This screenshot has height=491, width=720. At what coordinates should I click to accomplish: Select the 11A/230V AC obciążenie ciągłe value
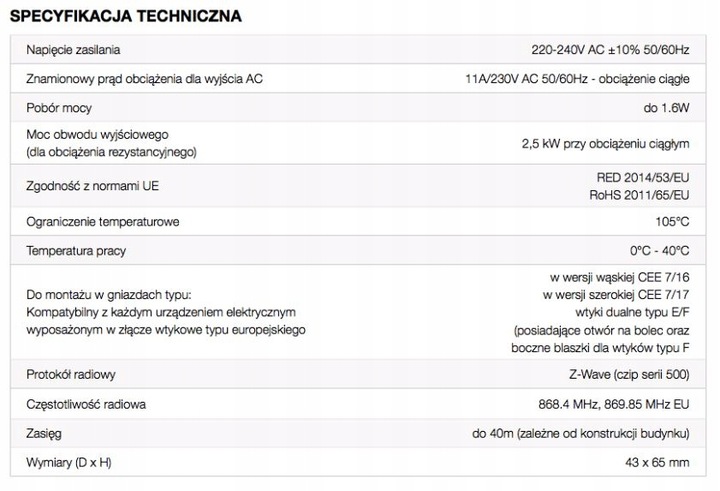pyautogui.click(x=578, y=79)
